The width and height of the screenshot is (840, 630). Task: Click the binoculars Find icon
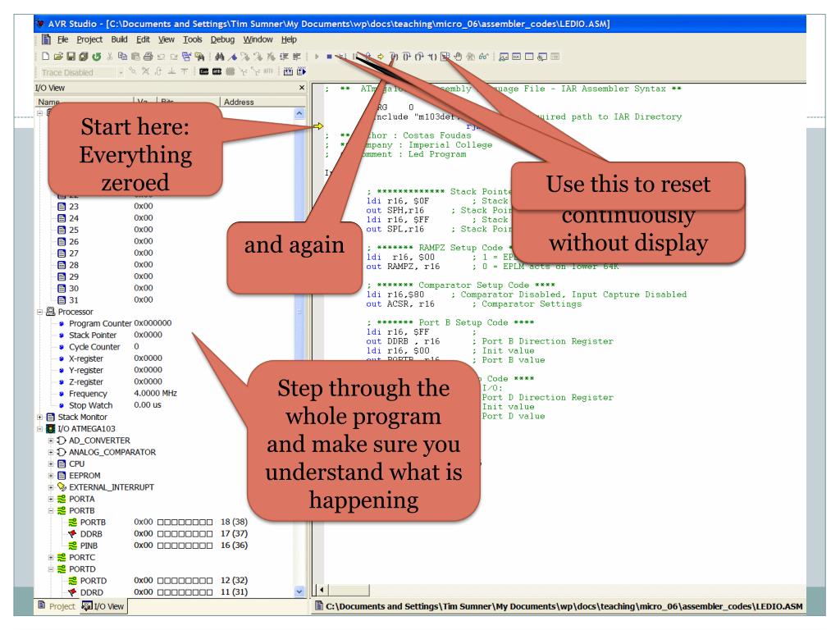[220, 57]
